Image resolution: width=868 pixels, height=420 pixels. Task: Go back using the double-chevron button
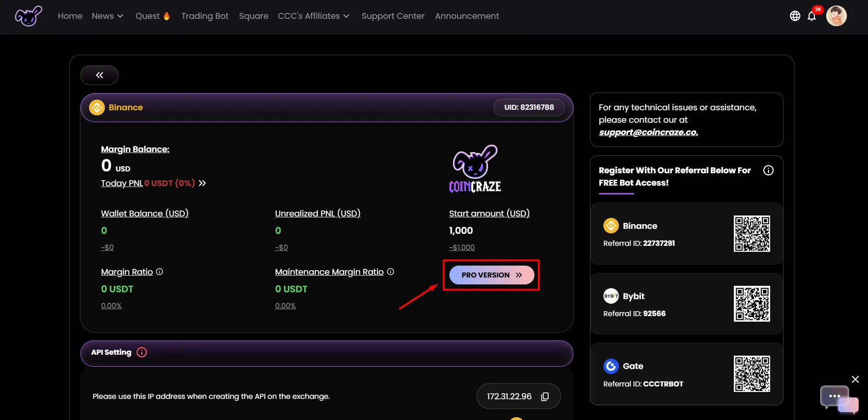(99, 75)
